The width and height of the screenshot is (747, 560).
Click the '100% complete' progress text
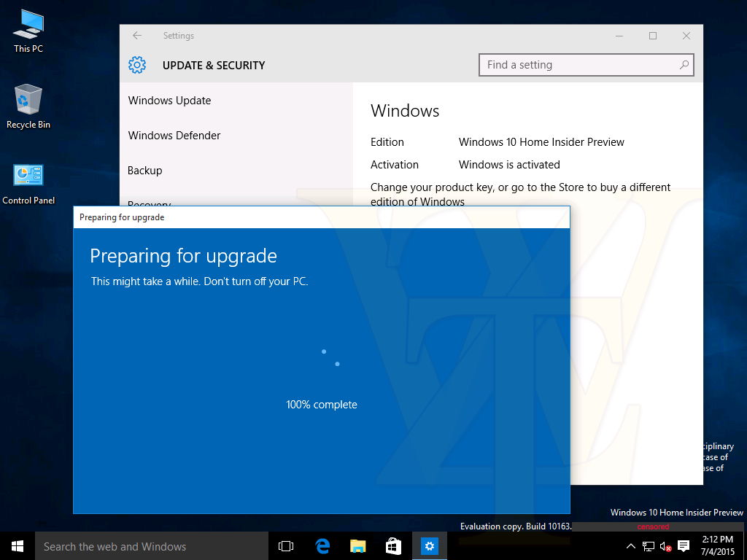click(322, 404)
